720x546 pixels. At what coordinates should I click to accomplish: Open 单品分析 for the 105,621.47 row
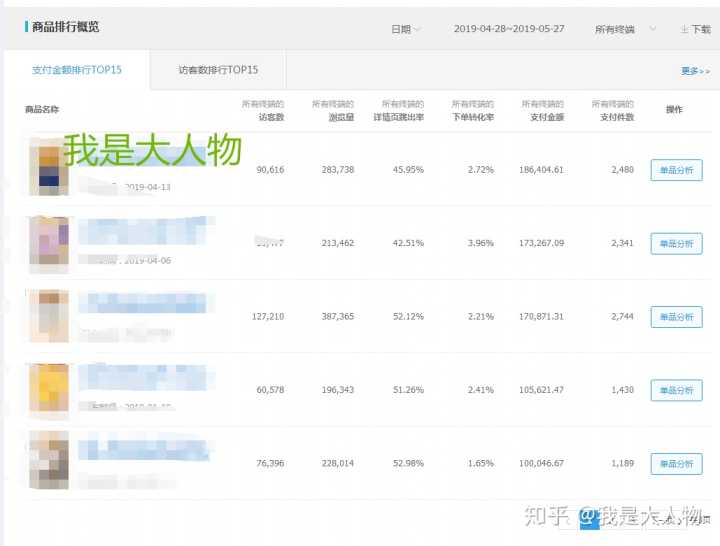coord(676,390)
